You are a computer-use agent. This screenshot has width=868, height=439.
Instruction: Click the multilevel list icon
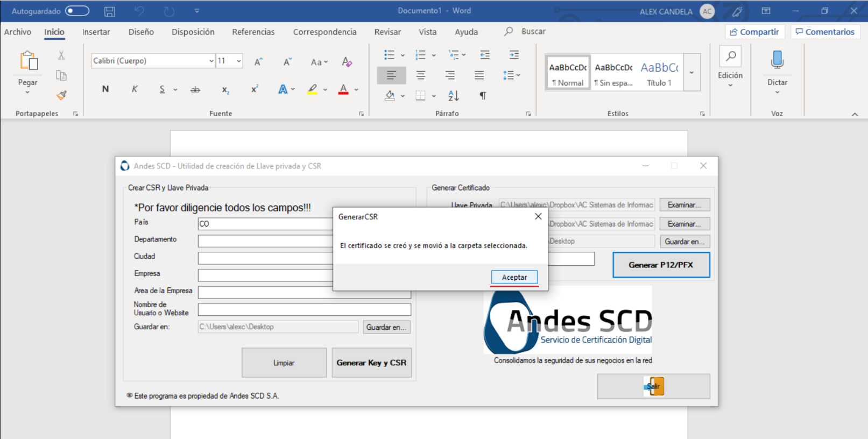[x=454, y=55]
